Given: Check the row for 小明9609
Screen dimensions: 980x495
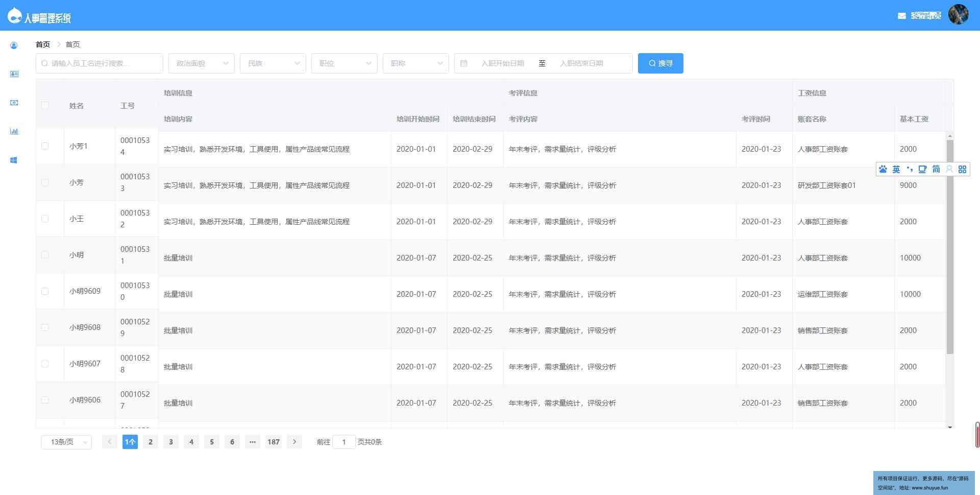Looking at the screenshot, I should pos(45,291).
